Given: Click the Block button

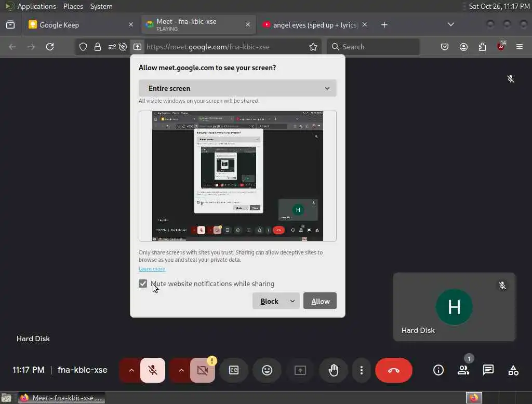Looking at the screenshot, I should (269, 301).
